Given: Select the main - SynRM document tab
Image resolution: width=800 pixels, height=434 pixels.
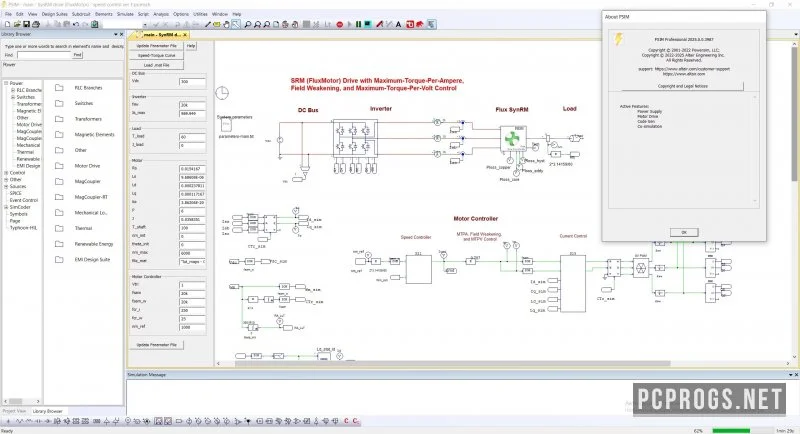Looking at the screenshot, I should [x=160, y=35].
